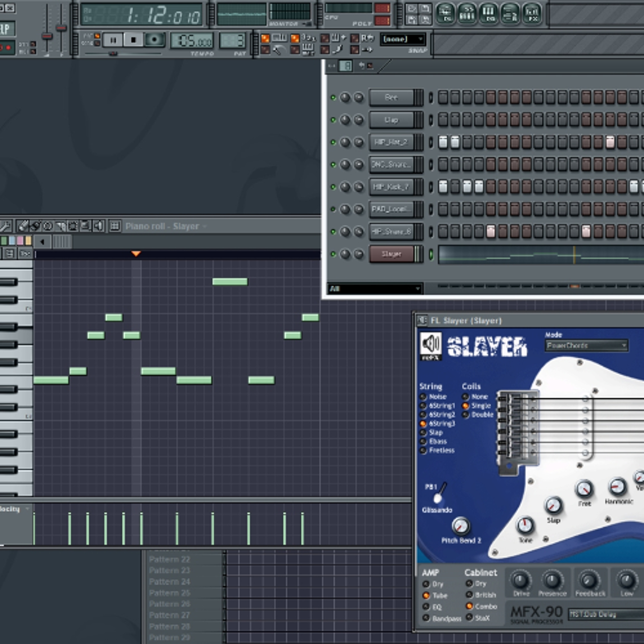This screenshot has width=644, height=644.
Task: Choose the selection tool in piano roll
Action: [x=73, y=226]
